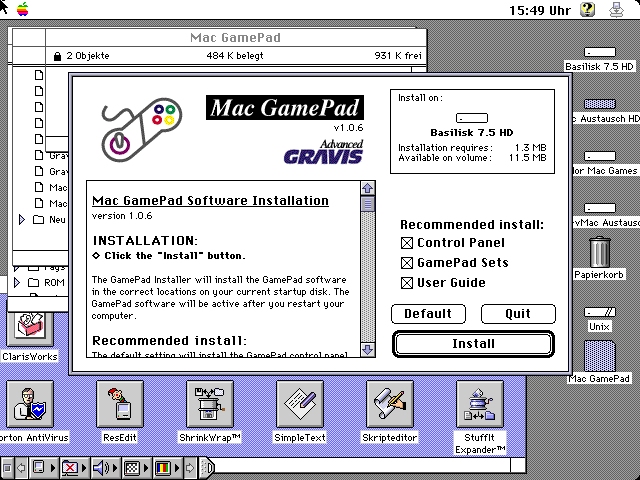Launch StuffIt Expander from the Launcher
This screenshot has height=480, width=640.
point(480,404)
